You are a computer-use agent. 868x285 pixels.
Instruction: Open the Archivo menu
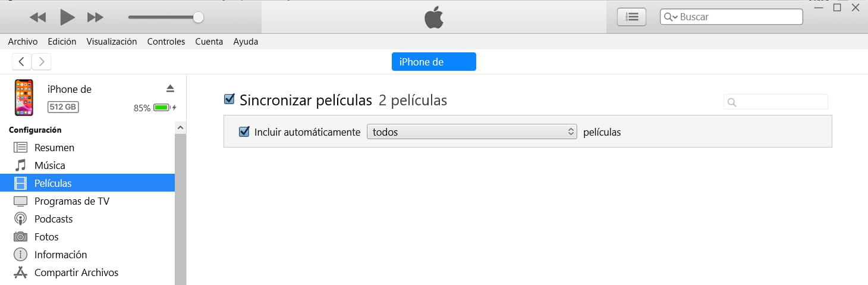tap(23, 42)
